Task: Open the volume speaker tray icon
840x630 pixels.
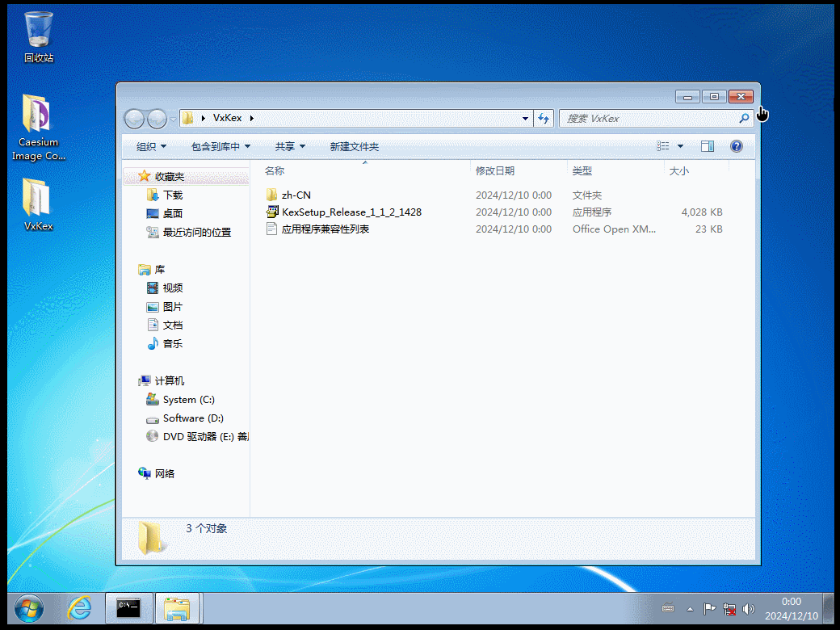Action: point(749,609)
